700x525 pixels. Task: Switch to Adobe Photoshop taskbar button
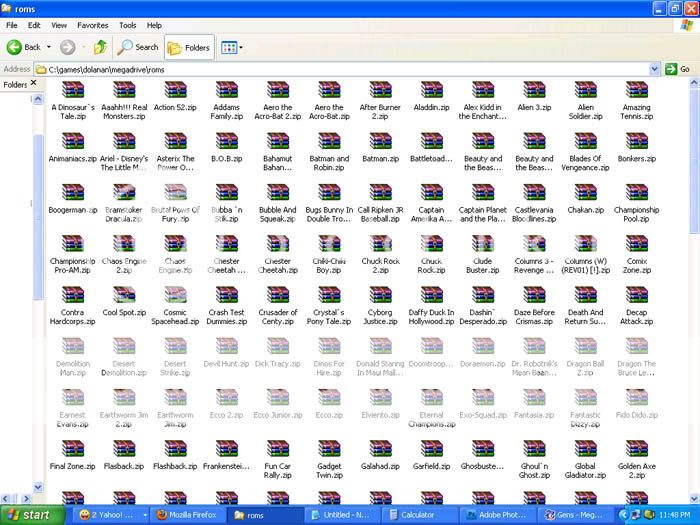tap(499, 515)
